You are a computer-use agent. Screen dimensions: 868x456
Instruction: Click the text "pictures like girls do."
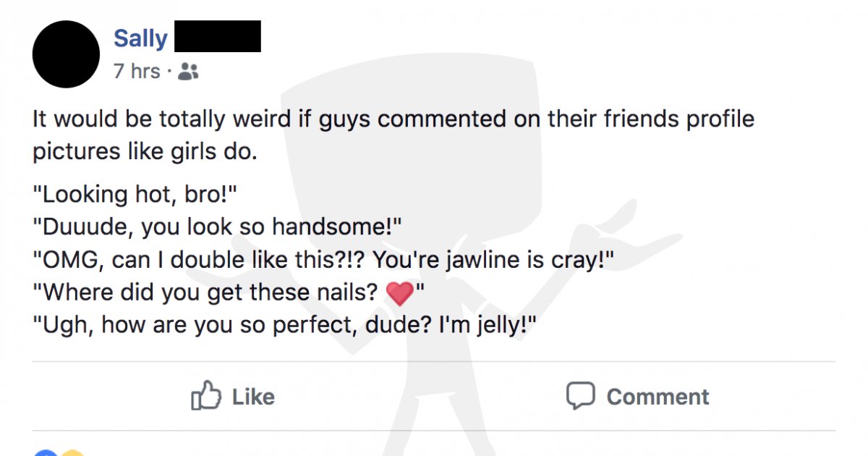coord(145,152)
